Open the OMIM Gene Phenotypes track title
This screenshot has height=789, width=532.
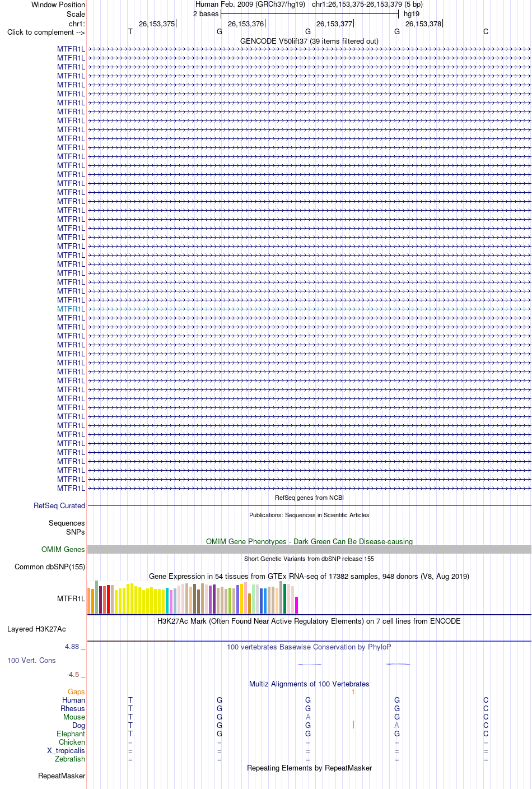coord(309,541)
